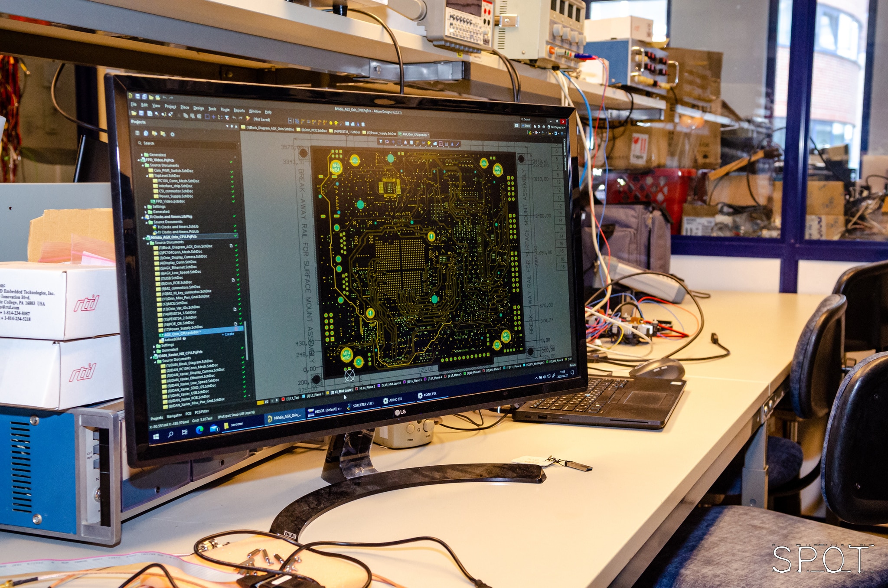Viewport: 888px width, 588px height.
Task: Select (7)USB.SchDoc in project tree
Action: 170,278
